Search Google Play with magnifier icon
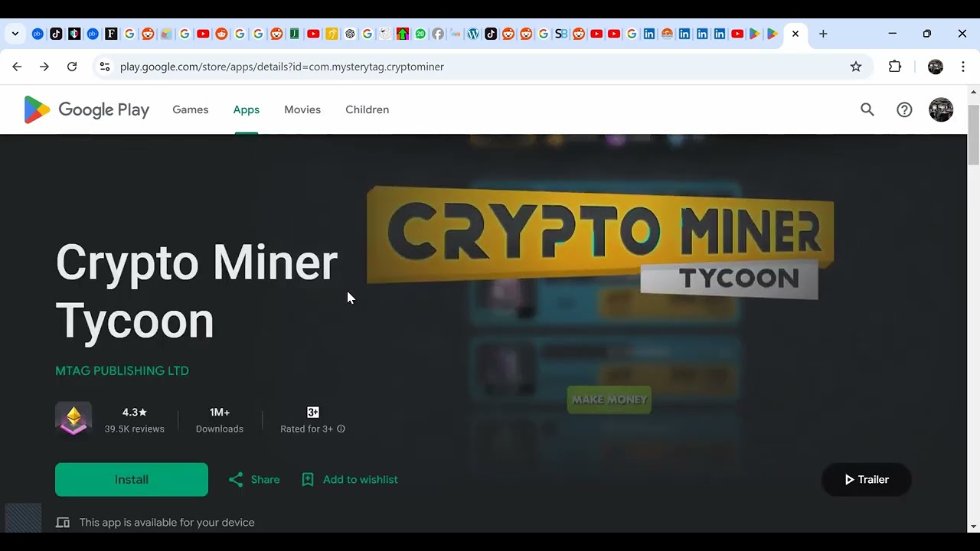This screenshot has width=980, height=551. 867,109
